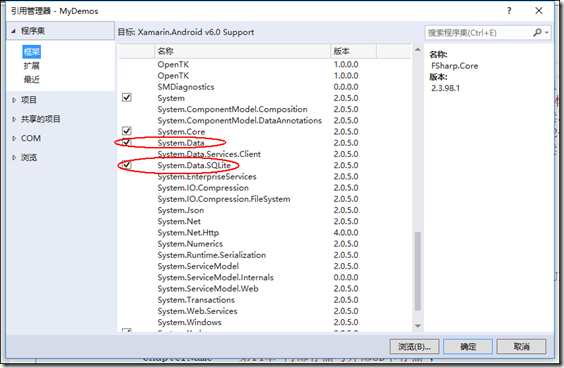Screen dimensions: 564x368
Task: Cancel with the 取消 button
Action: 522,346
